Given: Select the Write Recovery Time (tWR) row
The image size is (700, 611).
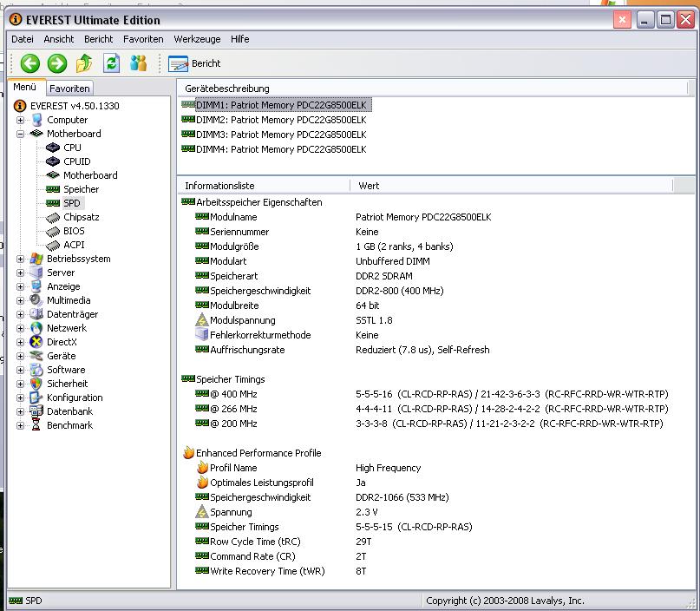Looking at the screenshot, I should (281, 571).
